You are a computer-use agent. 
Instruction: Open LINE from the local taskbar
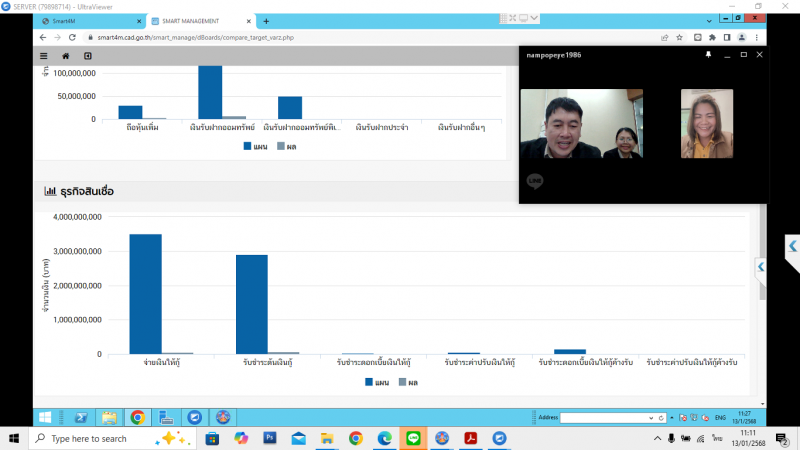(413, 438)
